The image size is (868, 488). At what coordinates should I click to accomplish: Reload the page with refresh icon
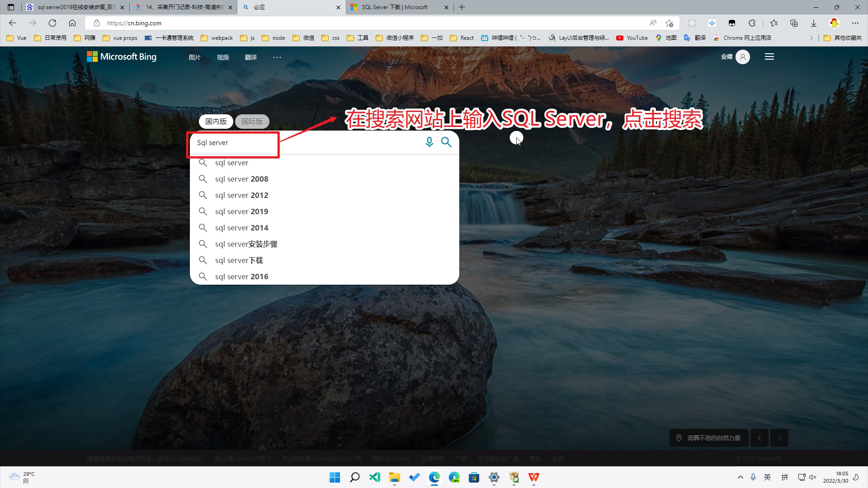(x=52, y=23)
